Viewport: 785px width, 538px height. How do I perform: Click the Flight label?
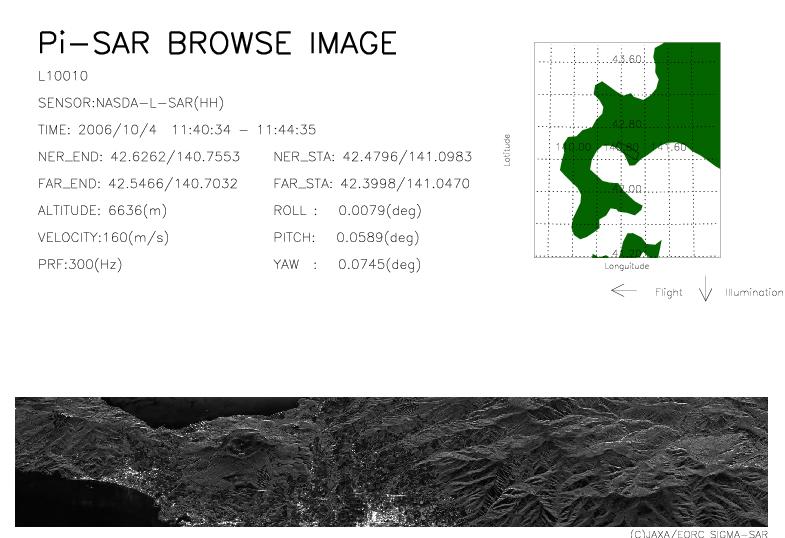pos(669,292)
